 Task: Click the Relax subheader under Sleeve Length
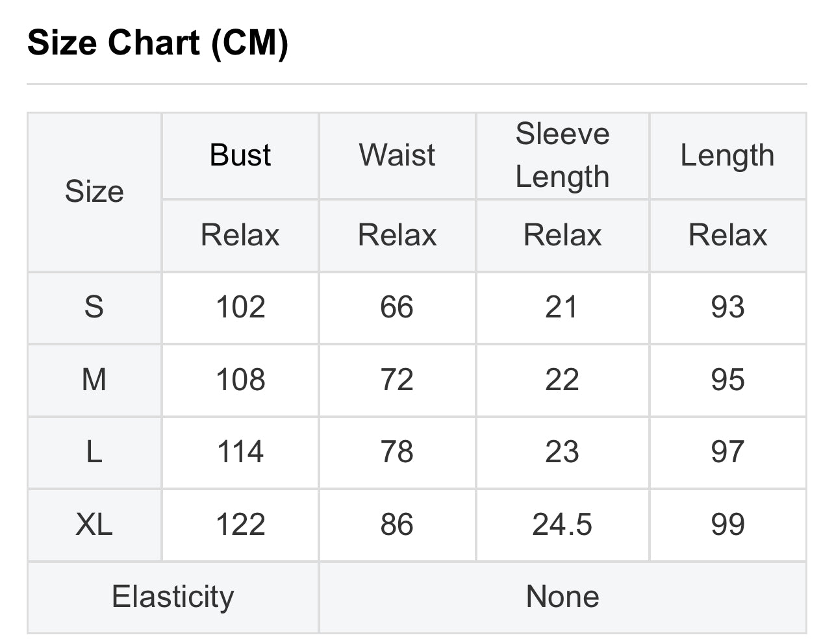pos(562,235)
